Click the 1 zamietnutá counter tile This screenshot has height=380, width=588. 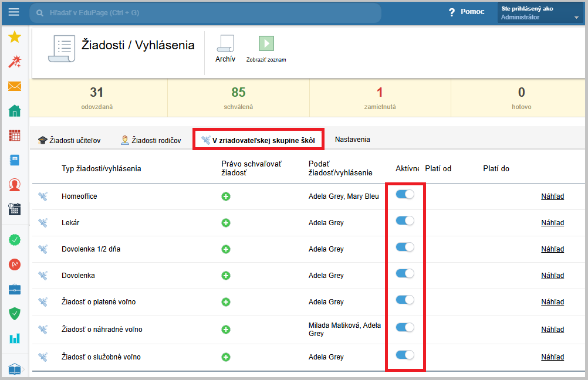point(380,98)
